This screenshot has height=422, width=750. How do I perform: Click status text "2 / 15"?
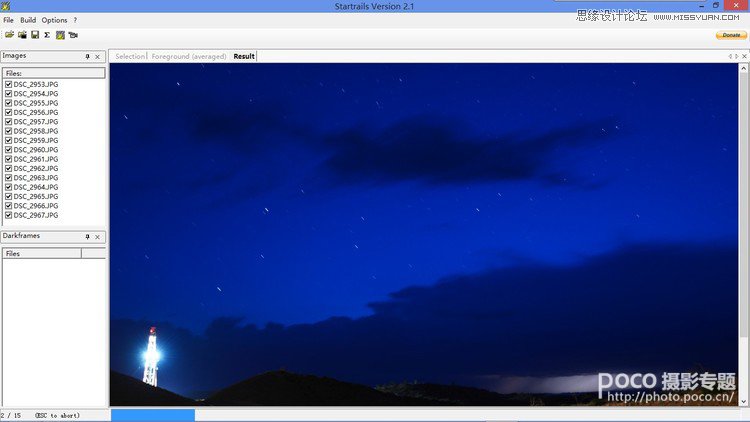(x=11, y=416)
